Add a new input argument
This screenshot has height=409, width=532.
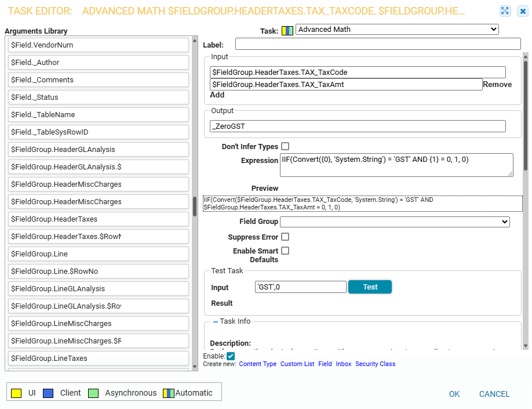[217, 95]
